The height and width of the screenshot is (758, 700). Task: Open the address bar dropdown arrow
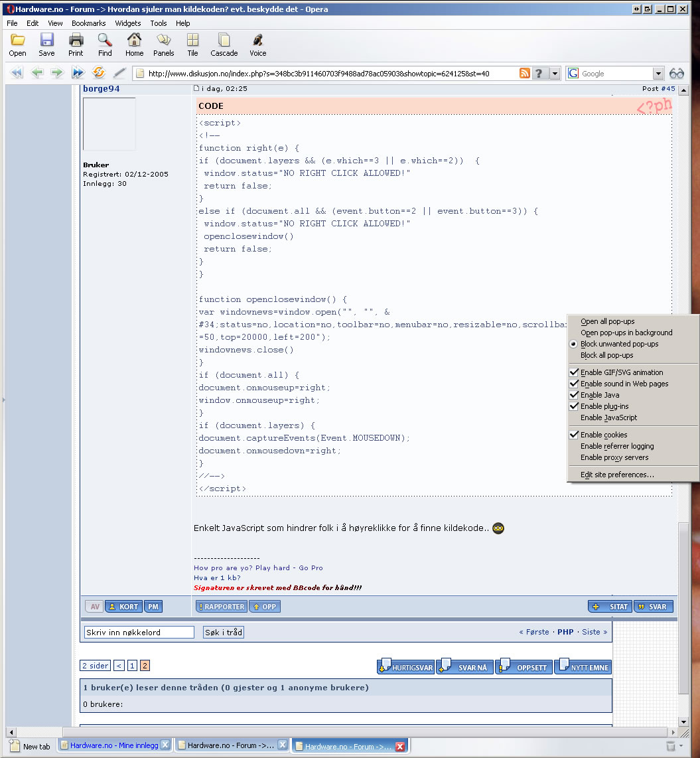555,74
